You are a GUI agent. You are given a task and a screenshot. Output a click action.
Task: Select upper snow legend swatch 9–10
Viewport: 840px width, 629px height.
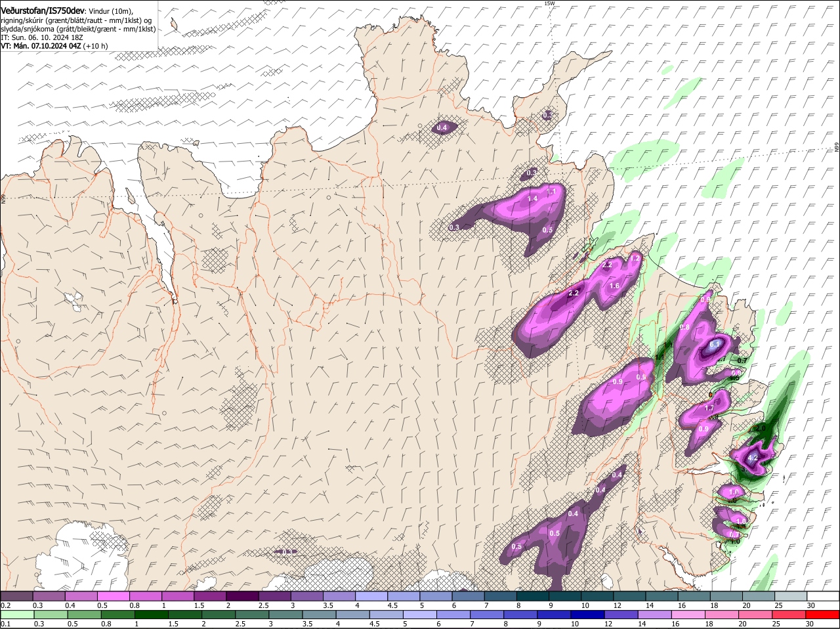pos(566,595)
